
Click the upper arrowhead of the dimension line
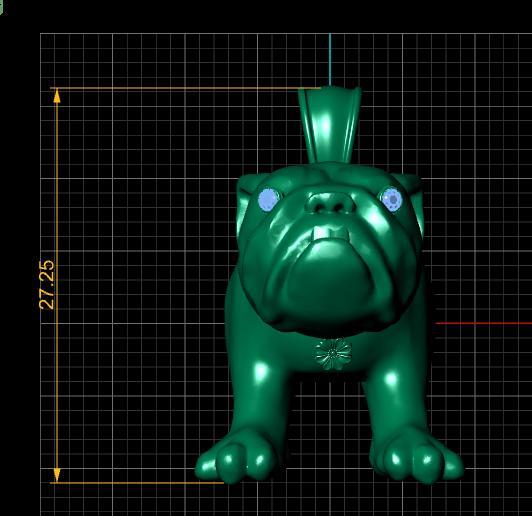57,96
